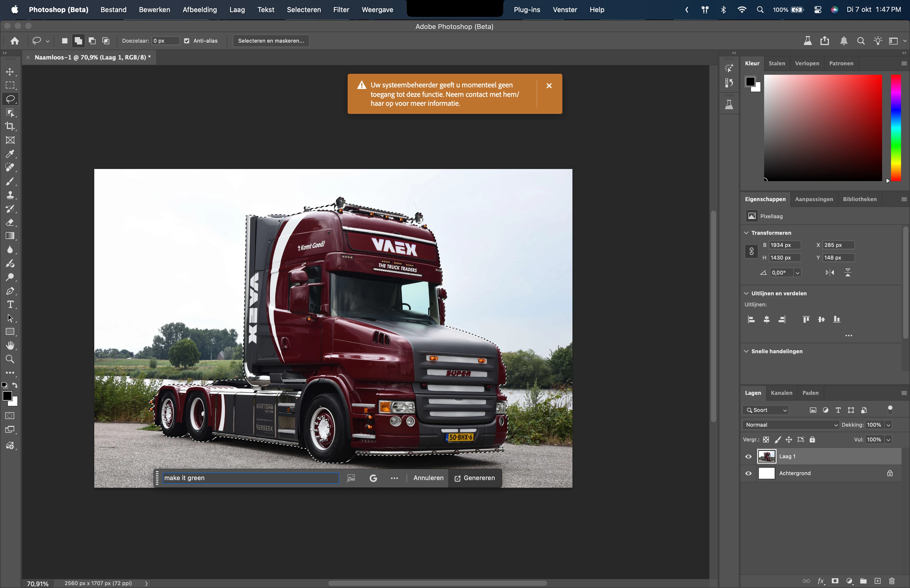Select the Eyedropper tool
Image resolution: width=910 pixels, height=588 pixels.
point(10,154)
